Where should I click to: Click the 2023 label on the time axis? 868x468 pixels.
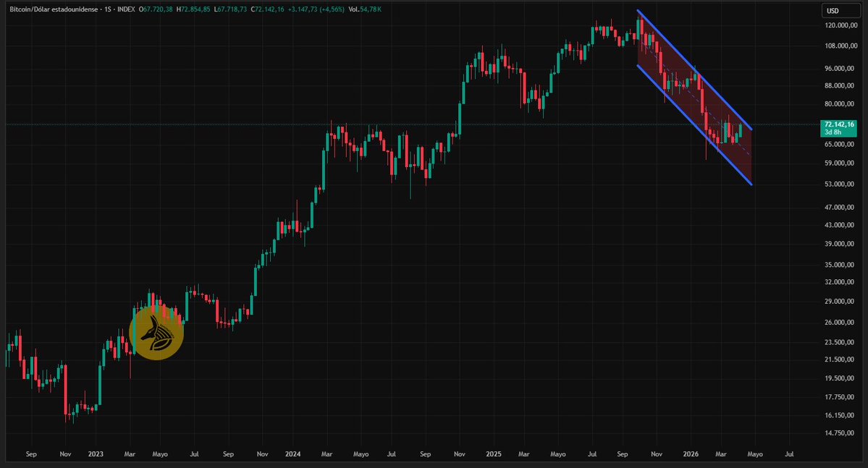pyautogui.click(x=96, y=454)
